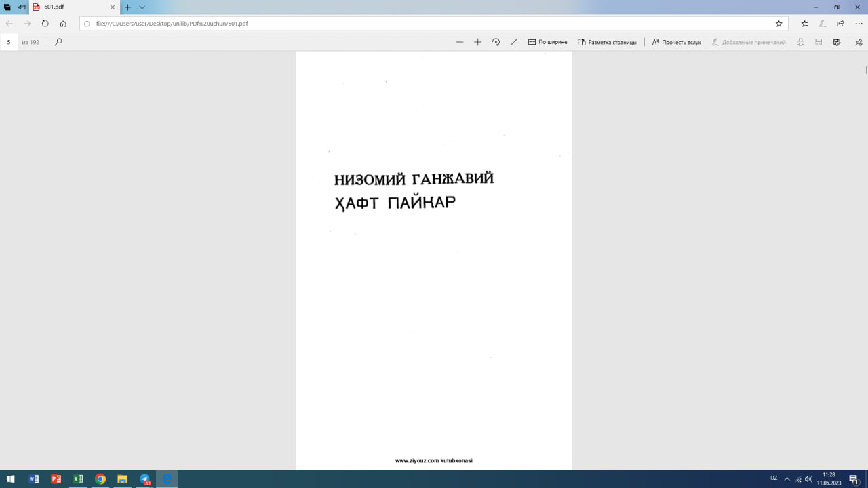Open the browser settings menu
Image resolution: width=868 pixels, height=488 pixels.
(x=856, y=22)
